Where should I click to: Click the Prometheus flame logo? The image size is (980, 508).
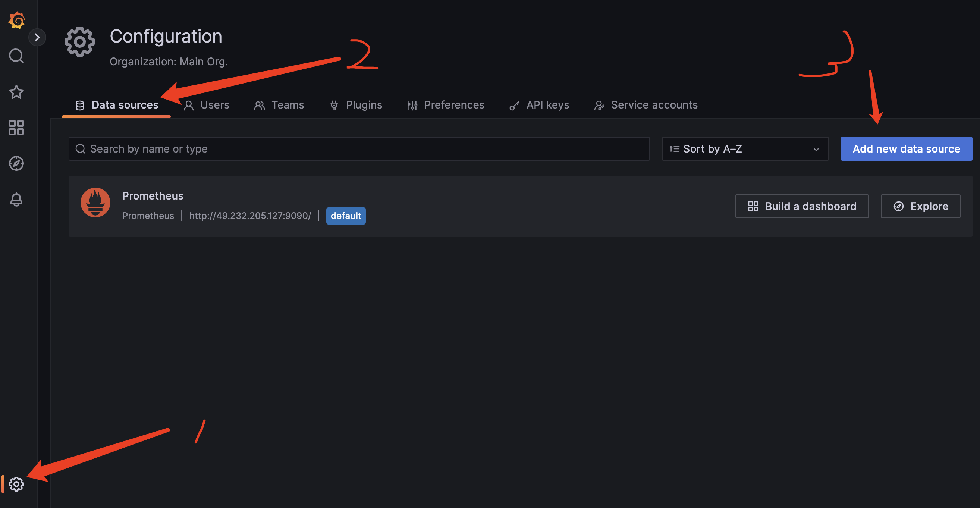[x=95, y=203]
